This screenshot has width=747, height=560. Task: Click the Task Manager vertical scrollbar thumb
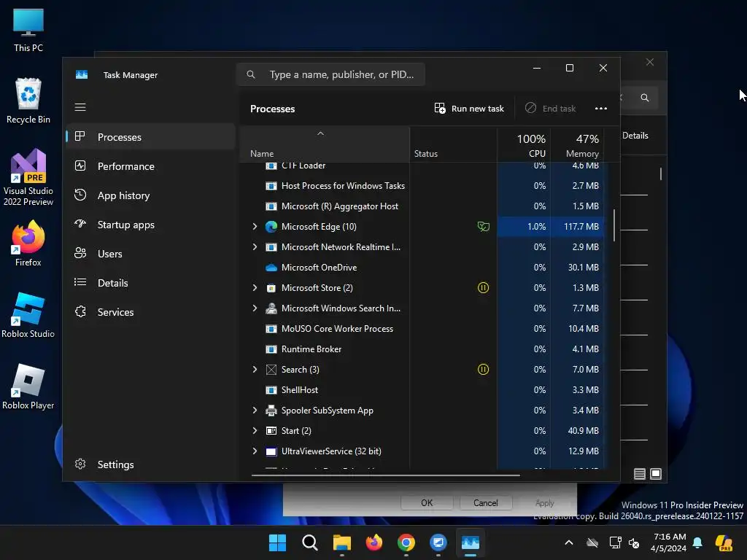click(x=614, y=225)
